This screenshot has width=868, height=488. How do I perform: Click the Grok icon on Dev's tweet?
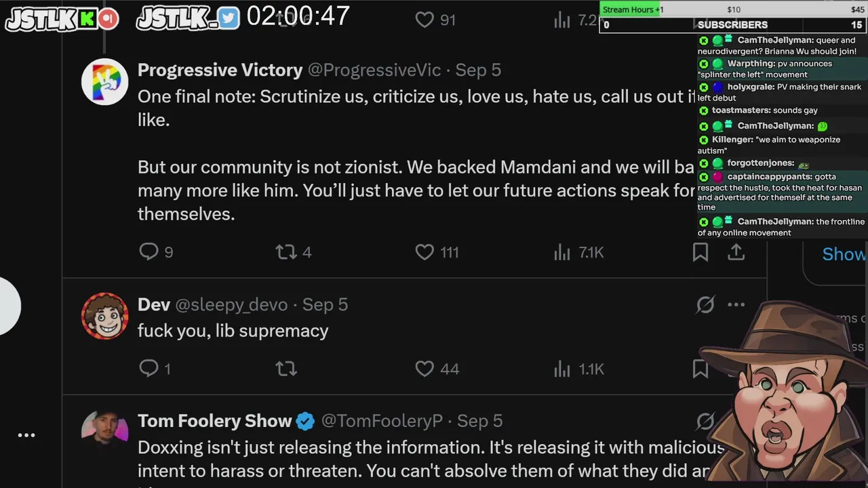click(x=705, y=305)
